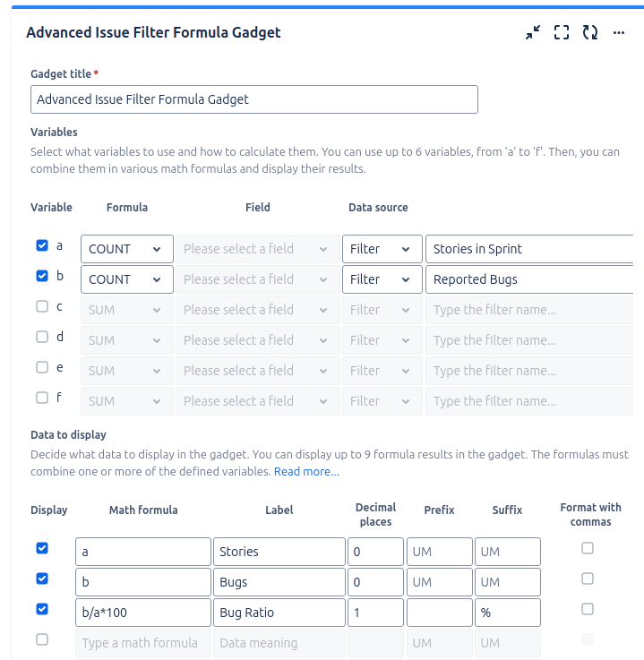Screen dimensions: 644x660
Task: Click the Stories in Sprint filter field
Action: [530, 249]
